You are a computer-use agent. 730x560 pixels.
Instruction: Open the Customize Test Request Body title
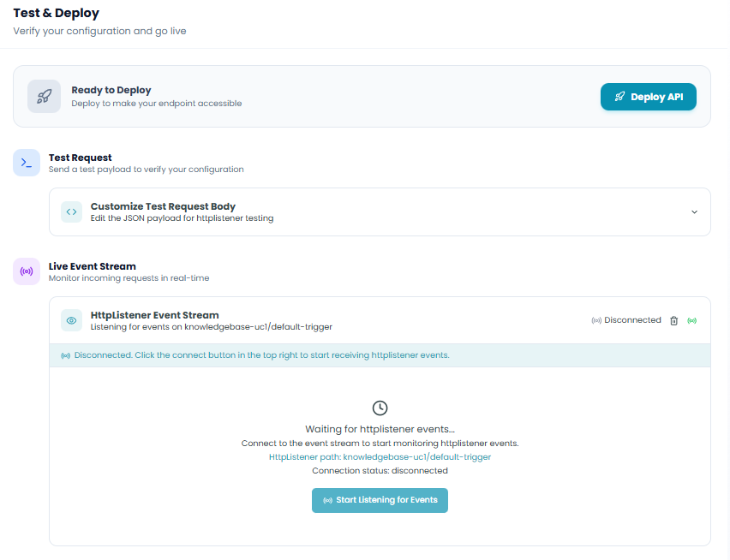click(163, 206)
